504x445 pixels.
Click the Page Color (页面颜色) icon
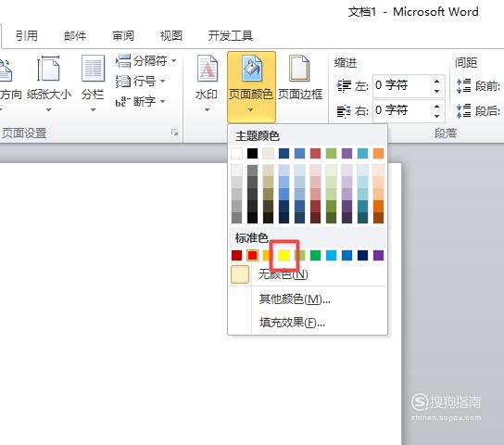(252, 69)
